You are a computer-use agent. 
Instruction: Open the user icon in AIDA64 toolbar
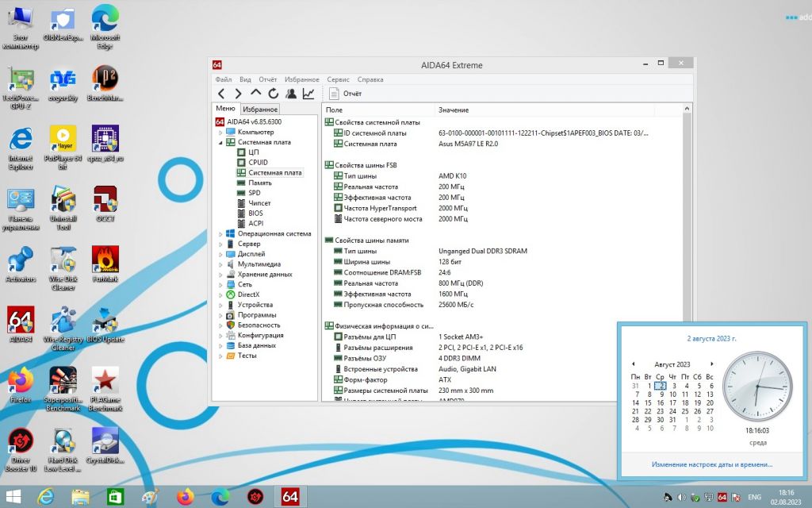[291, 94]
